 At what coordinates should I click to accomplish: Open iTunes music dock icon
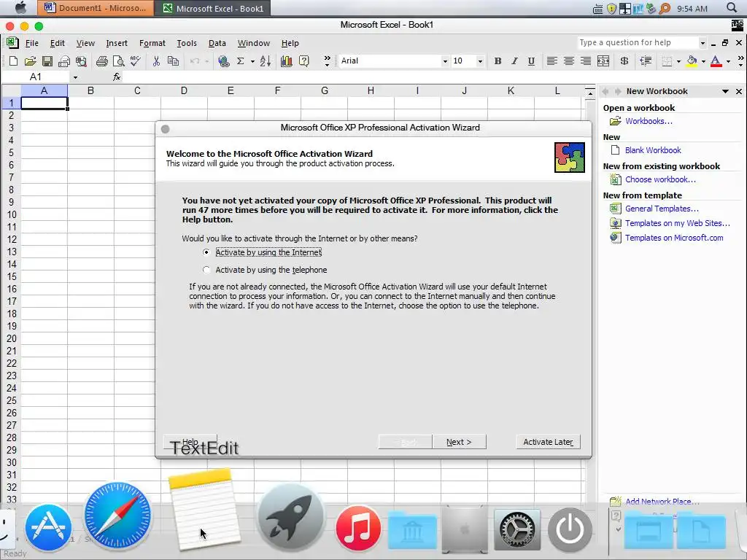[358, 528]
